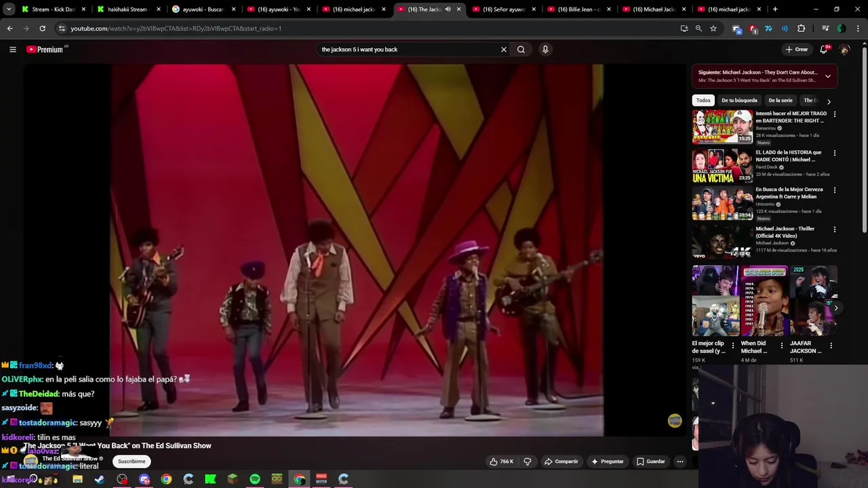Open a new browser tab

click(x=775, y=9)
